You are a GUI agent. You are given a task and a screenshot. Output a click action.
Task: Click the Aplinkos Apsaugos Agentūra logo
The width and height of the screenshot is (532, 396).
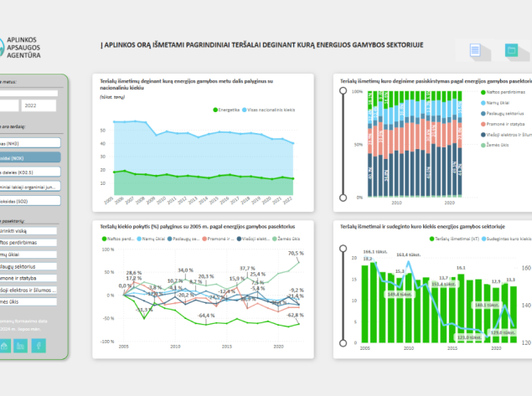19,48
